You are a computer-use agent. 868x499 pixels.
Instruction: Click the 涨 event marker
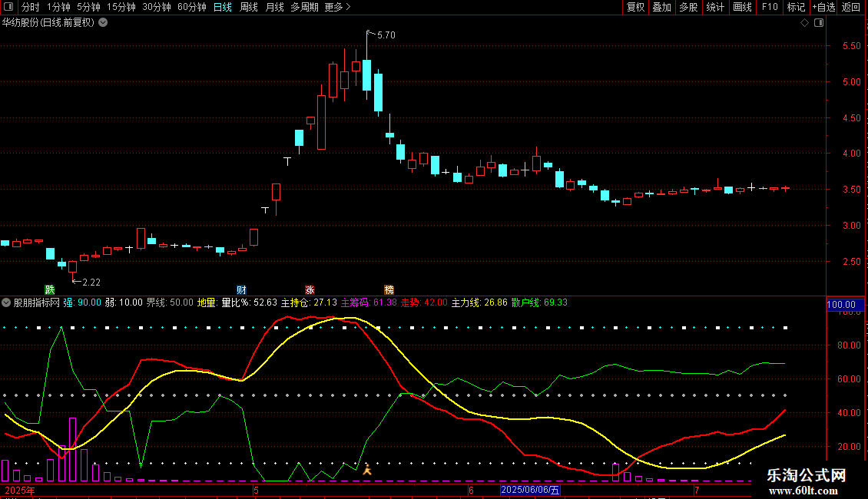click(310, 290)
